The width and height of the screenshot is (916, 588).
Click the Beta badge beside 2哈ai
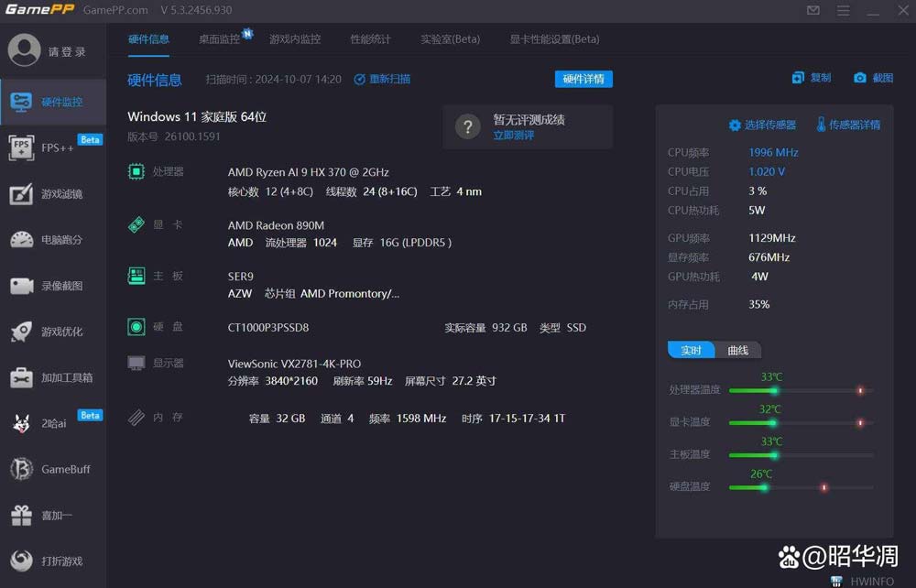click(90, 415)
